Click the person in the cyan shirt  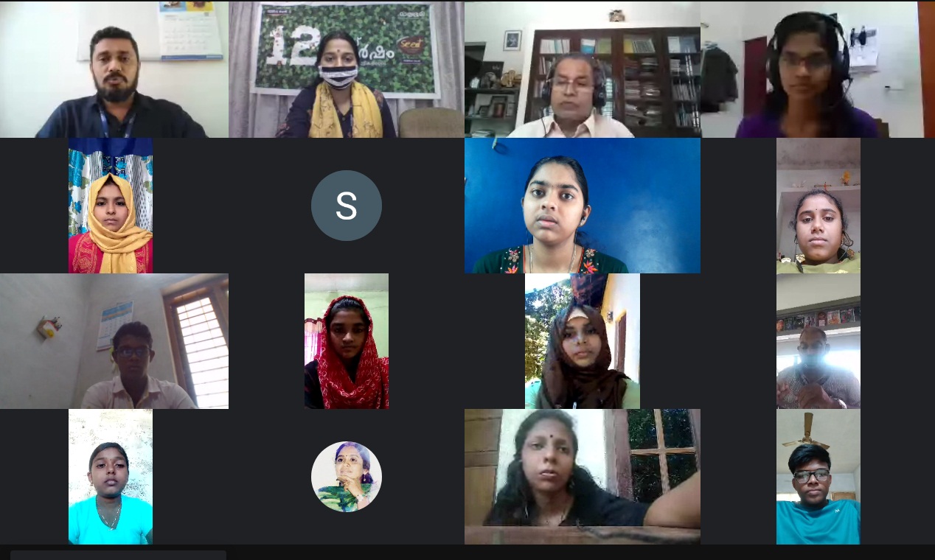click(x=111, y=477)
